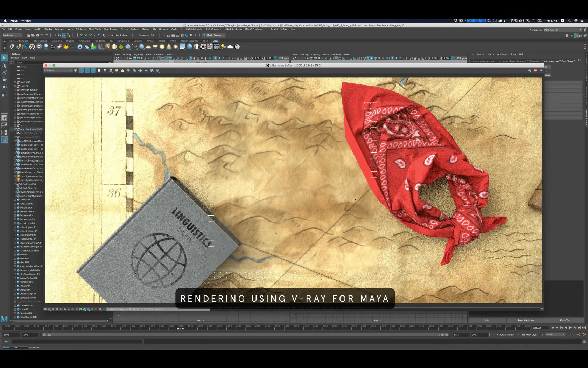Switch to the Poly Modeling shelf tab
The height and width of the screenshot is (368, 588).
[40, 41]
